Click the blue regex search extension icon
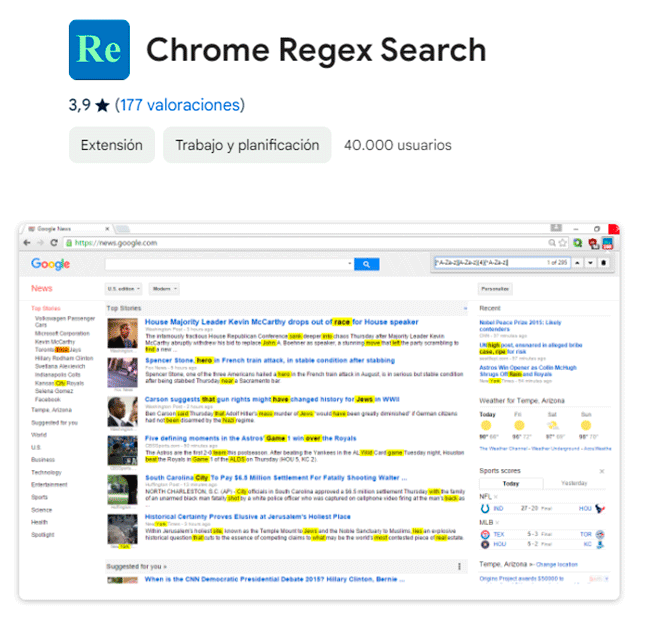This screenshot has width=650, height=620. (x=608, y=243)
